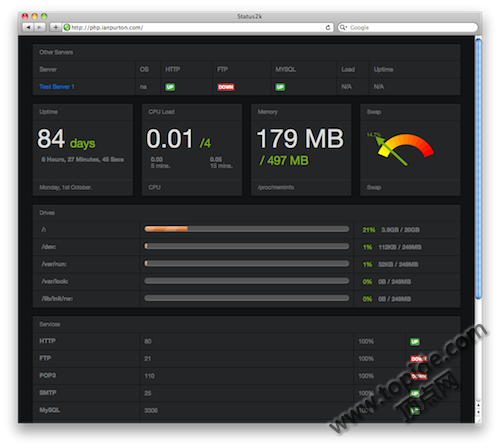500x448 pixels.
Task: Click the Monday, 1st October date text
Action: click(x=65, y=187)
